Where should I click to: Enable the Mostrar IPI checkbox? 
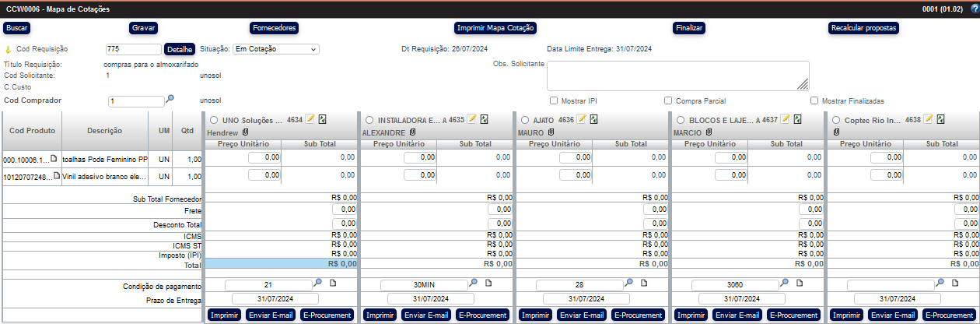(x=554, y=100)
